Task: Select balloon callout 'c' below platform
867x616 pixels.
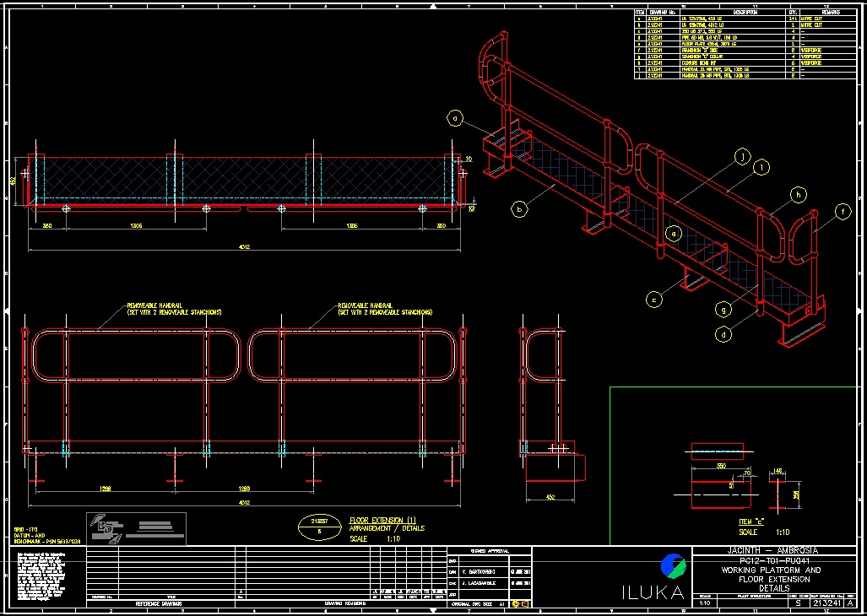Action: (652, 298)
